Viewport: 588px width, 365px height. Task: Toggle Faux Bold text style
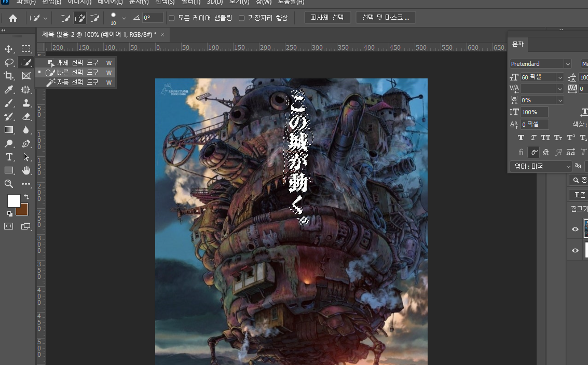(x=521, y=138)
